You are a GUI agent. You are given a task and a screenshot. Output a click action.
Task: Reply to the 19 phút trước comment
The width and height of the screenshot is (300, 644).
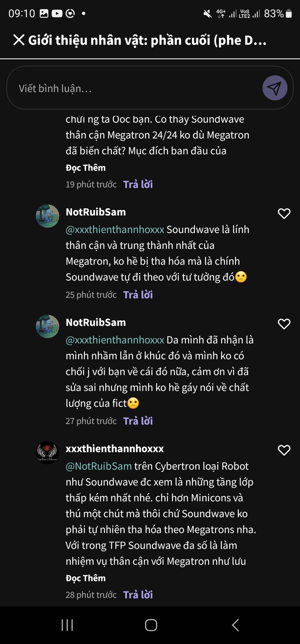click(138, 184)
